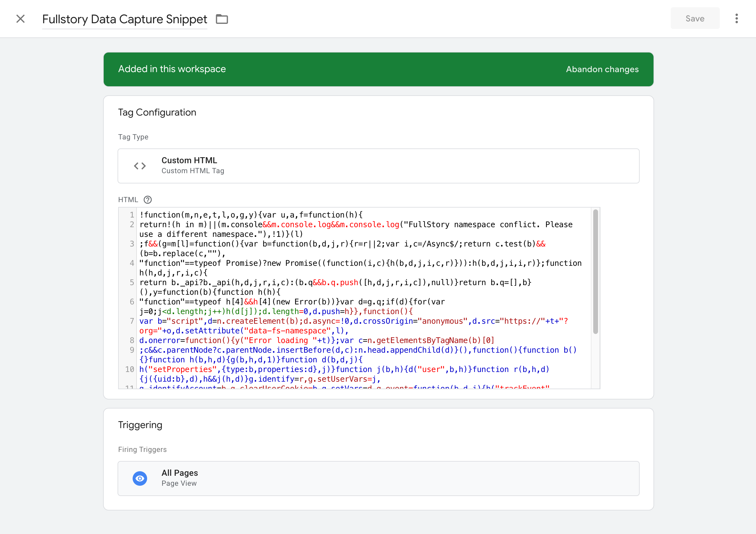Open folder icon next to tag name

click(222, 19)
